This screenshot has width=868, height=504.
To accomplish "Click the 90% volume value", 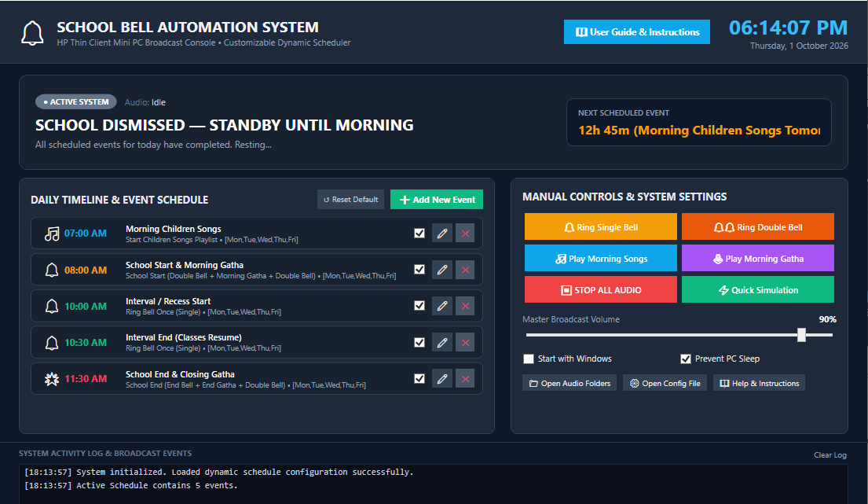I will [828, 319].
